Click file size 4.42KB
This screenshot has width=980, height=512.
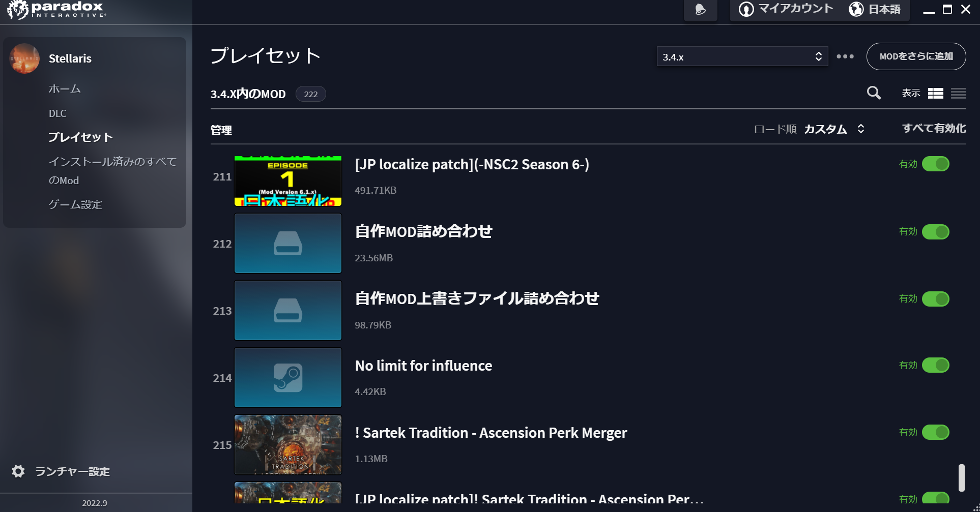point(370,391)
